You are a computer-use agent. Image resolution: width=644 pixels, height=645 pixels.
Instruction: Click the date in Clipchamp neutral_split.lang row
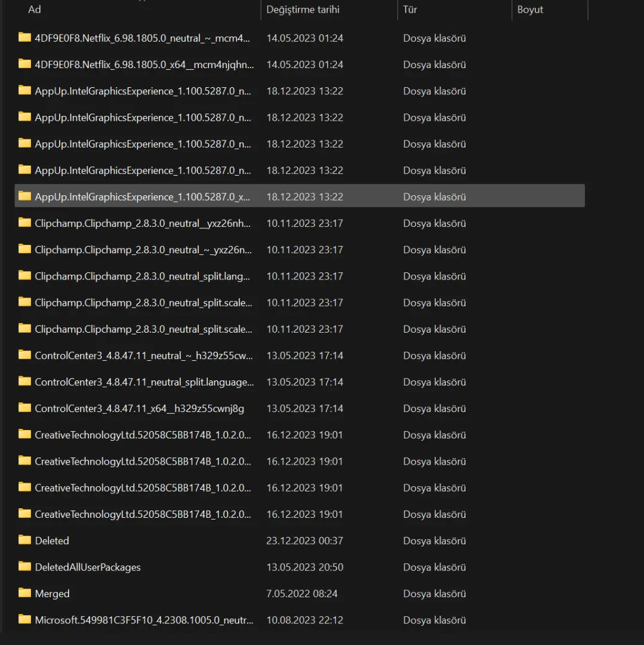coord(304,277)
